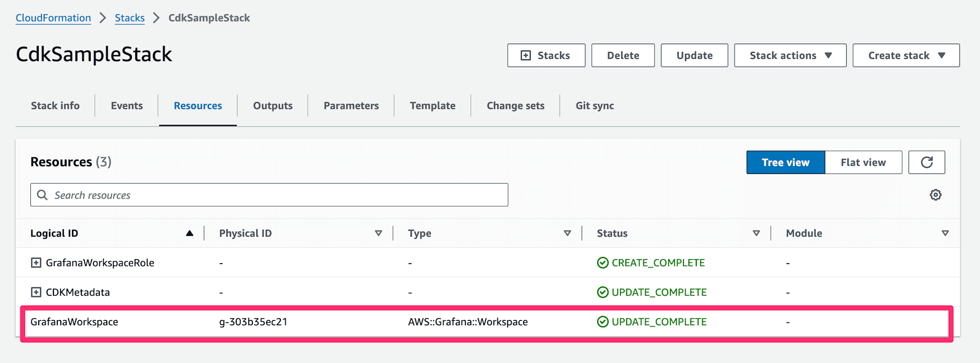Click green check icon for GrafanaWorkspace status
Image resolution: width=980 pixels, height=363 pixels.
(x=603, y=322)
